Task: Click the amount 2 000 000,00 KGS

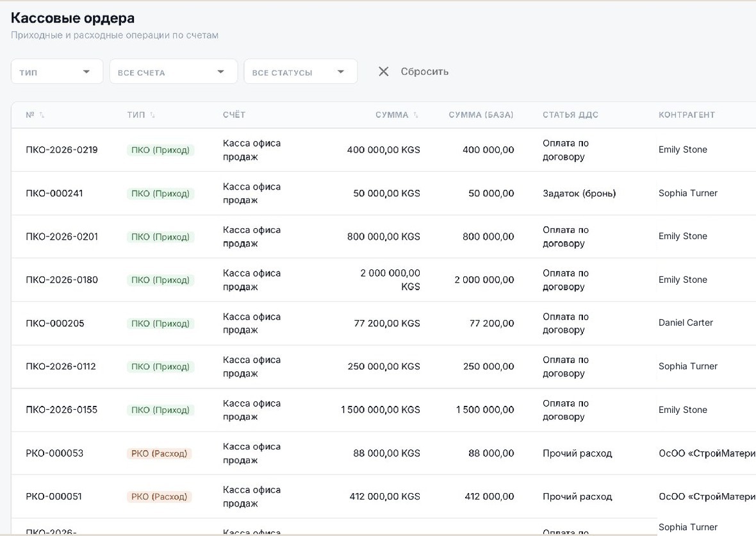Action: click(391, 280)
